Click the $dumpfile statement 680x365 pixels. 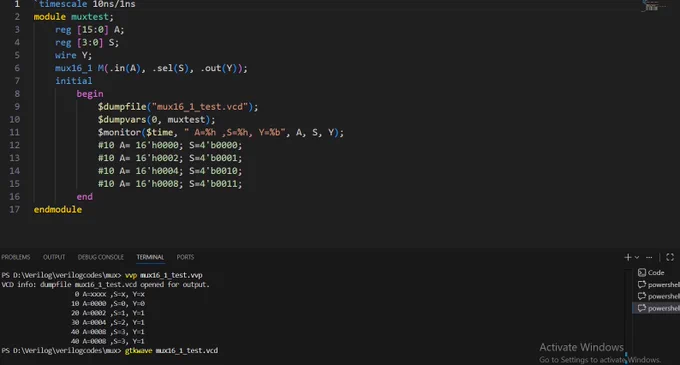click(178, 107)
